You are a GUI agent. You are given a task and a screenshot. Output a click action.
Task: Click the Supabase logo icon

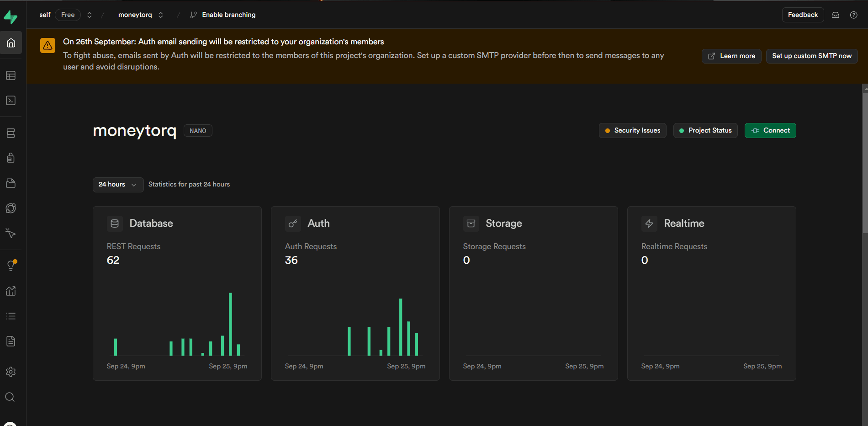point(11,17)
